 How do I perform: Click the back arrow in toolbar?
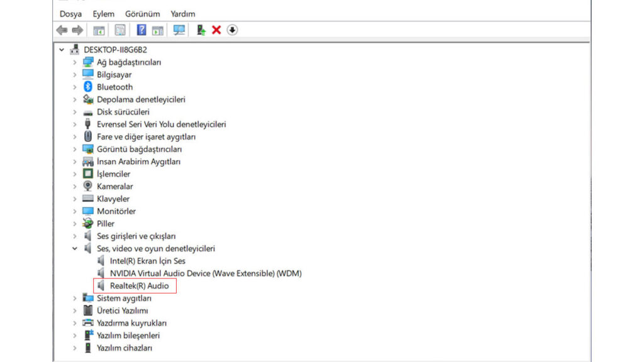[62, 30]
